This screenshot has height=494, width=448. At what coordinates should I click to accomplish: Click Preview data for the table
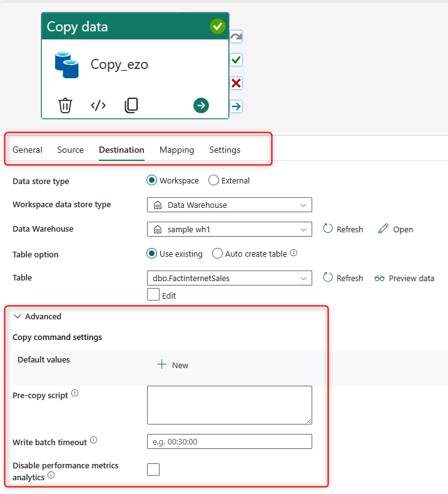[x=404, y=278]
